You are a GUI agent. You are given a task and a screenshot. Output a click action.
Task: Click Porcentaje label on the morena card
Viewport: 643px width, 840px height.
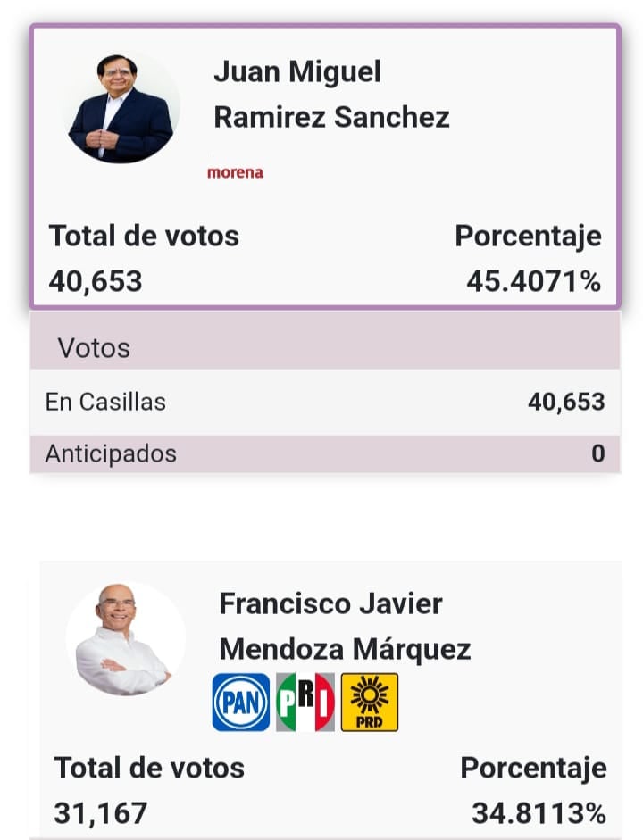(x=528, y=237)
